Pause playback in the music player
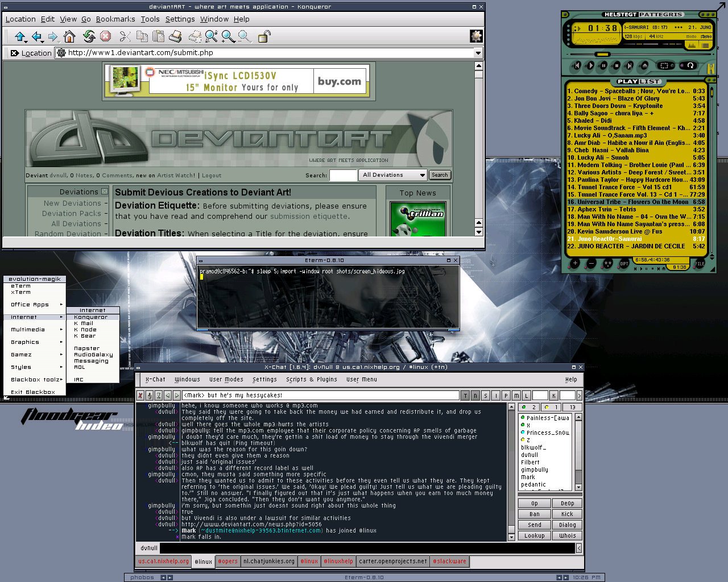Viewport: 728px width, 582px height. 603,66
